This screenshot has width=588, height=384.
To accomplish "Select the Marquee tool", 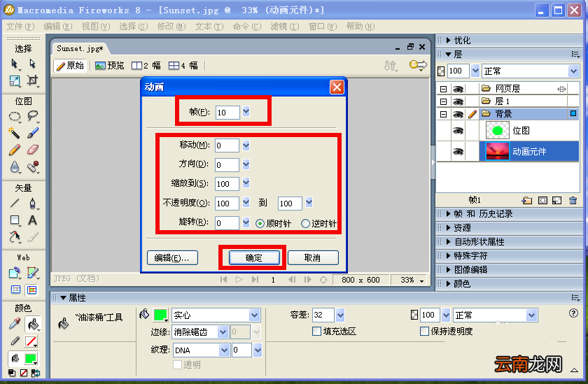I will [x=14, y=117].
